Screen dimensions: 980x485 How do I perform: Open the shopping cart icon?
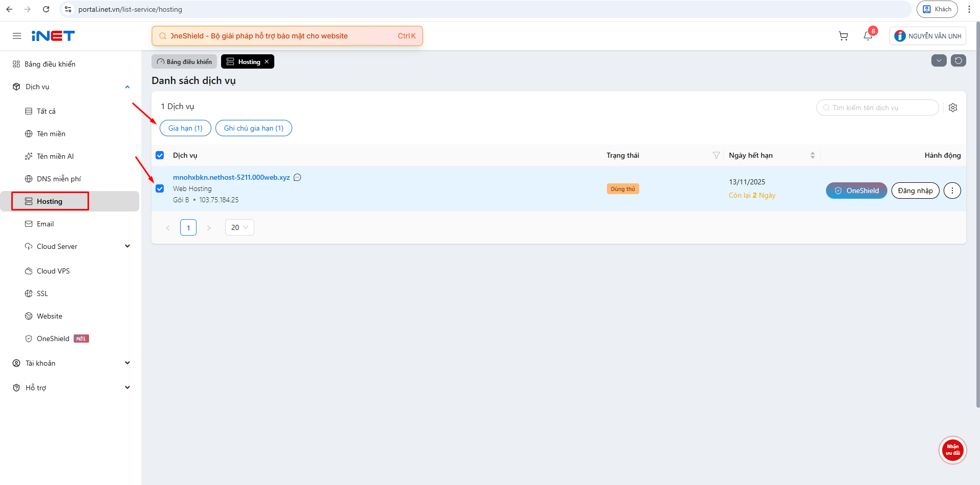click(843, 36)
